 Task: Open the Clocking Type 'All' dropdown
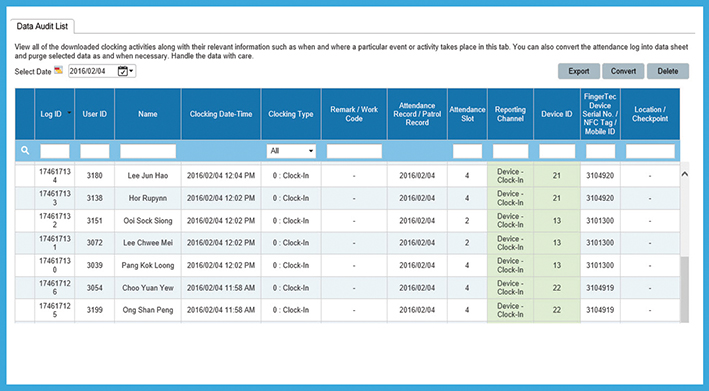[x=291, y=151]
